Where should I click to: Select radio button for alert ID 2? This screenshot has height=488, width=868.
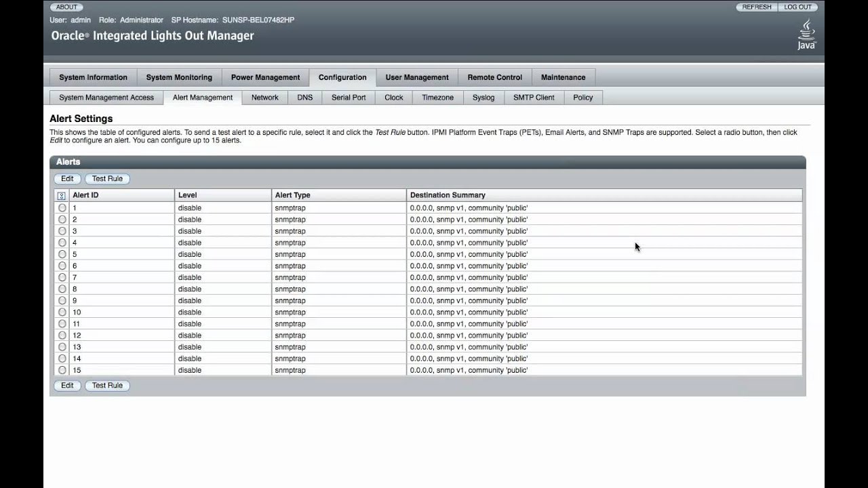pos(62,220)
